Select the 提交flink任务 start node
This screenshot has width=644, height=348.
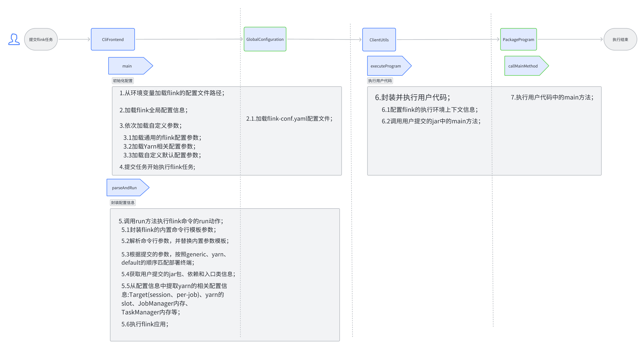[x=41, y=39]
